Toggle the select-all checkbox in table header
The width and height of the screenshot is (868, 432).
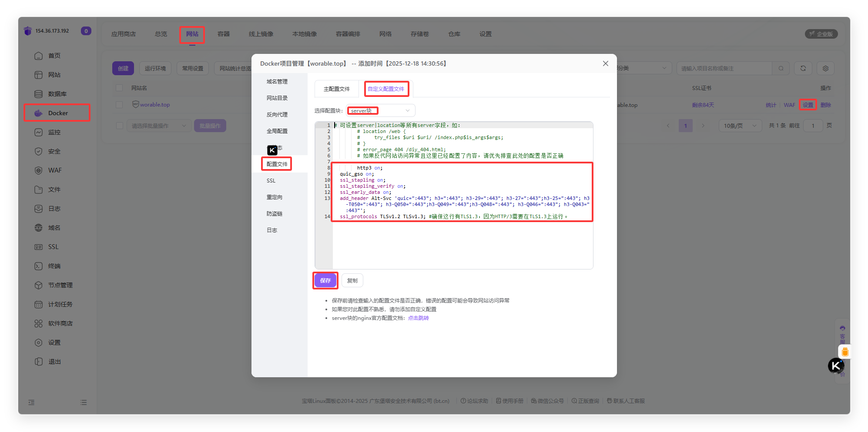point(119,88)
